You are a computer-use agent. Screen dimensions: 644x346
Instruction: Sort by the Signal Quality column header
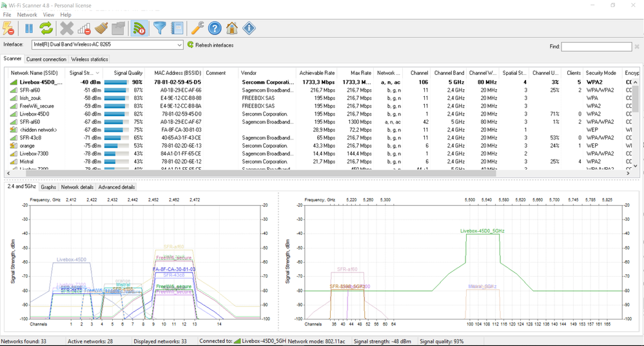pos(128,74)
